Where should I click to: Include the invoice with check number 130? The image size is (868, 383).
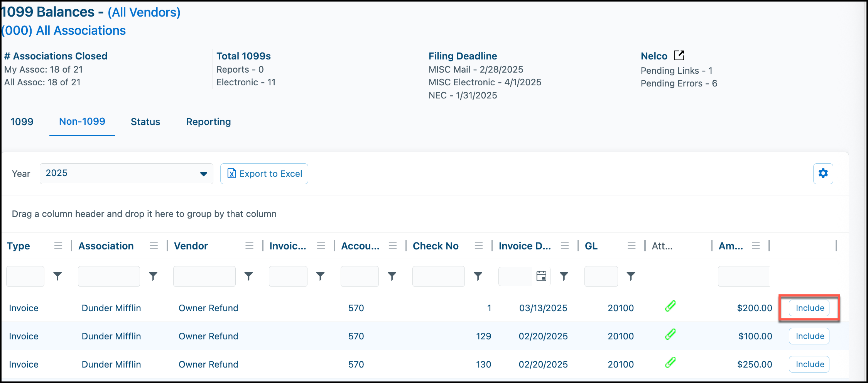[809, 364]
